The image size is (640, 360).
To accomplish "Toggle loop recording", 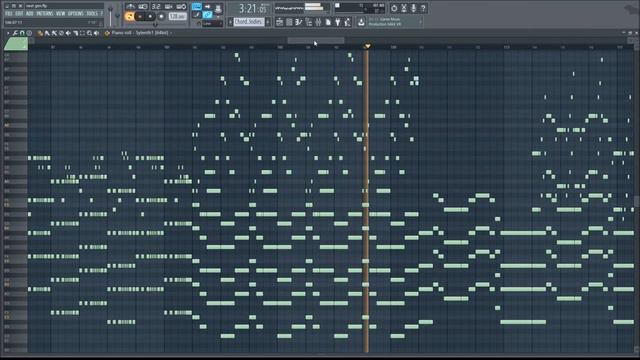I will coord(181,7).
